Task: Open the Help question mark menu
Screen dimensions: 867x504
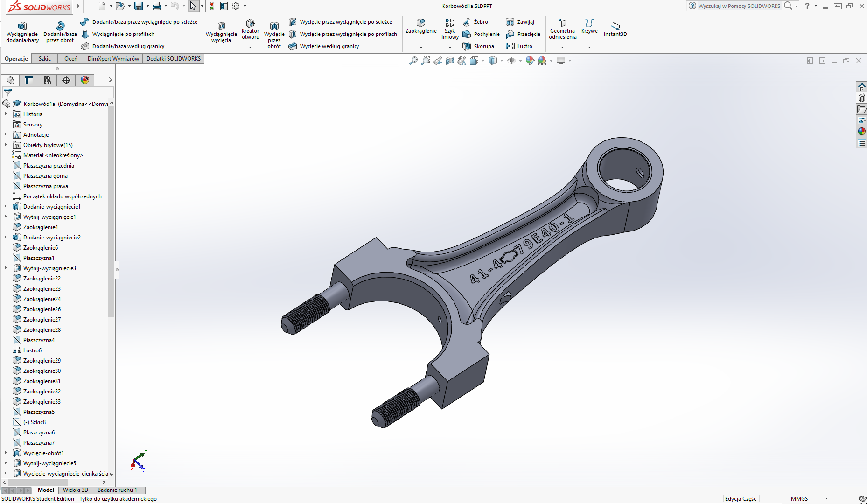Action: (807, 6)
